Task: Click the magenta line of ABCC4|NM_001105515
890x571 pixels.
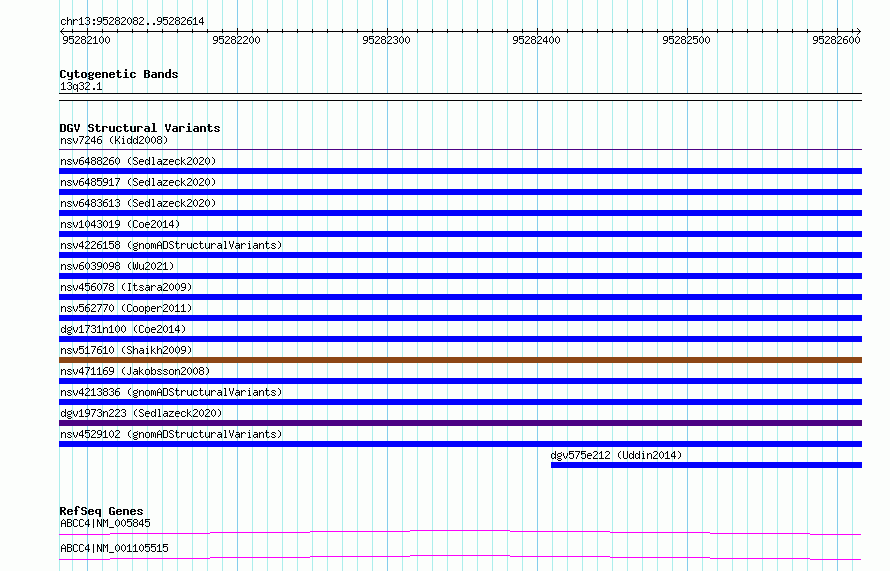Action: point(460,557)
